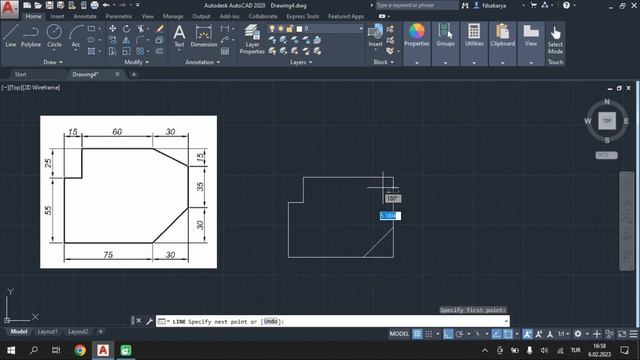640x360 pixels.
Task: Click the Save icon in quick access toolbar
Action: click(x=49, y=5)
